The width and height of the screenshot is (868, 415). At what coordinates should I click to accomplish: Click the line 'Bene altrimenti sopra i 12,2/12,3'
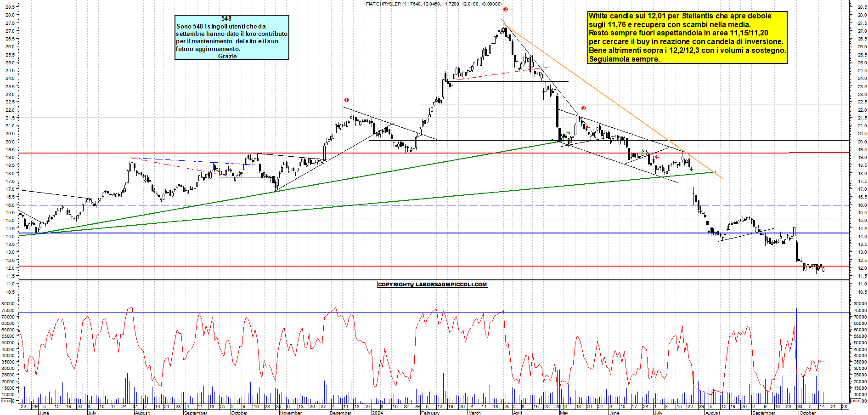coord(687,51)
